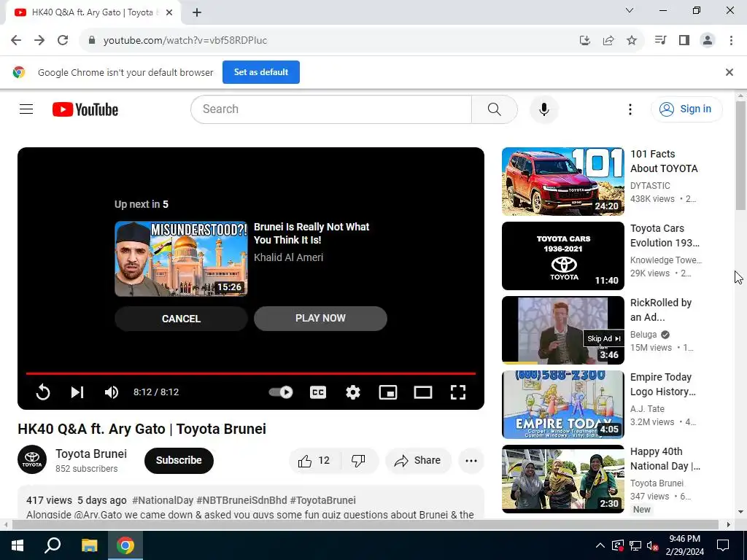747x560 pixels.
Task: Replay the video with the replay icon
Action: click(x=43, y=392)
